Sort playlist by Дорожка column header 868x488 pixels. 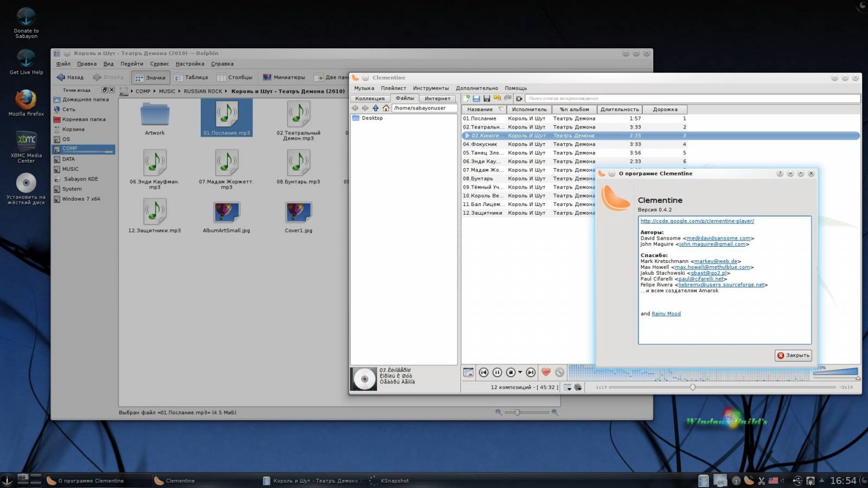point(665,109)
